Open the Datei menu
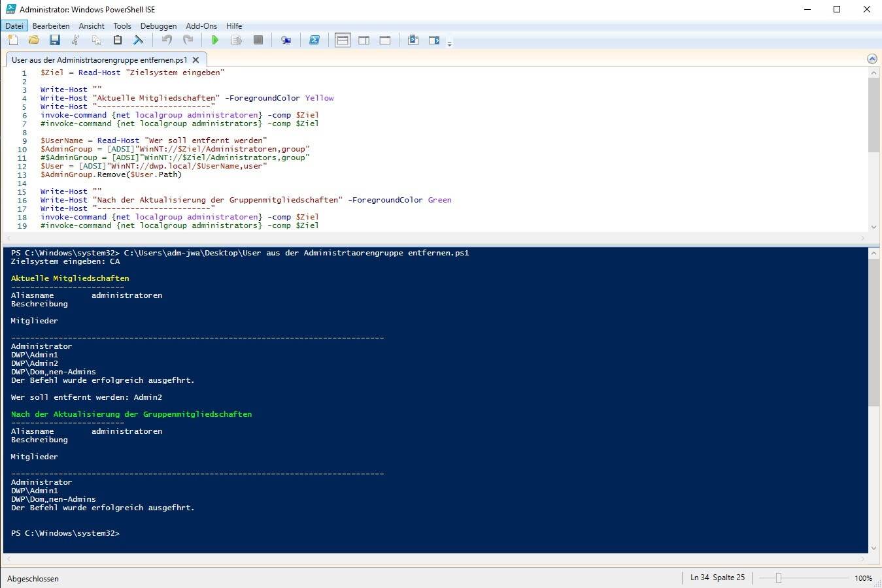This screenshot has height=588, width=882. 14,26
